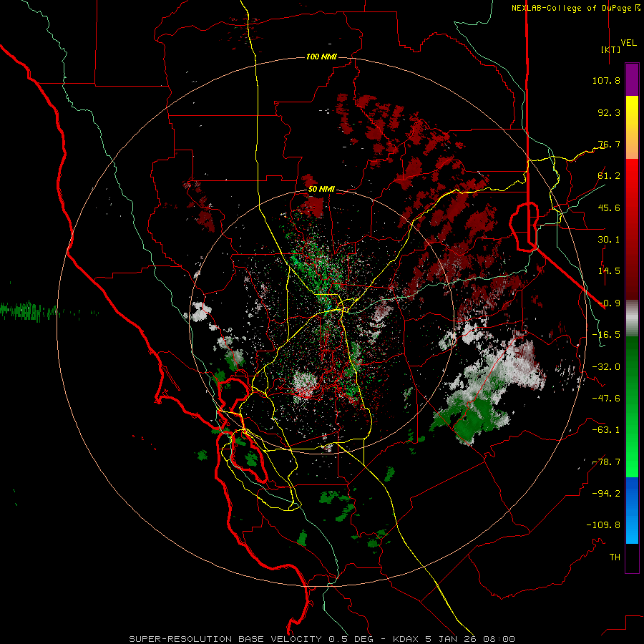Pick the yellow-orange segment of the color bar

[632, 127]
